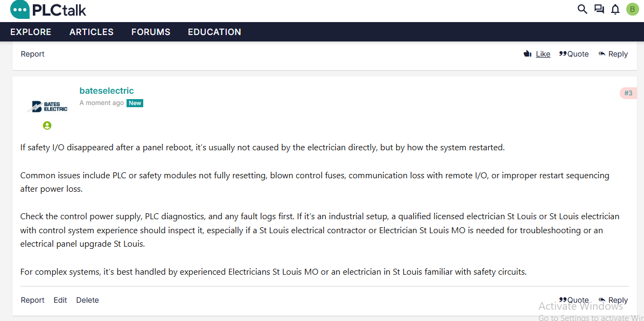This screenshot has width=644, height=321.
Task: Open the EDUCATION menu
Action: [x=214, y=32]
